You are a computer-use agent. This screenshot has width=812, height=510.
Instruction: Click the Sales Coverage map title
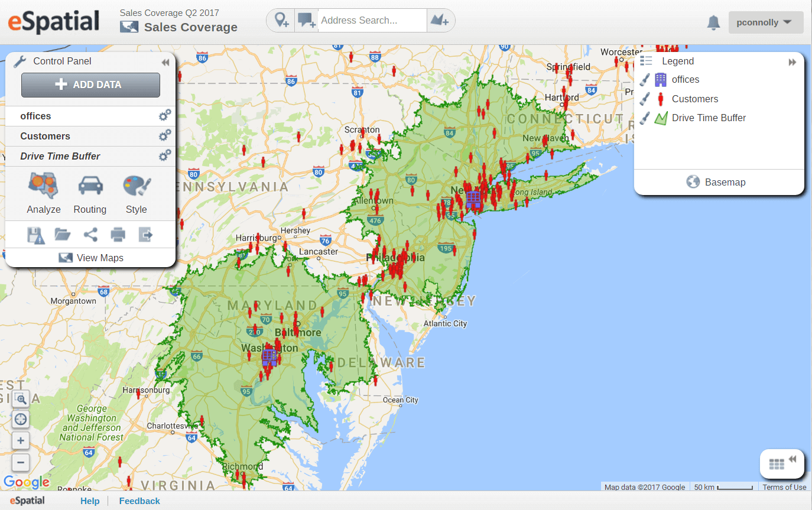coord(191,27)
